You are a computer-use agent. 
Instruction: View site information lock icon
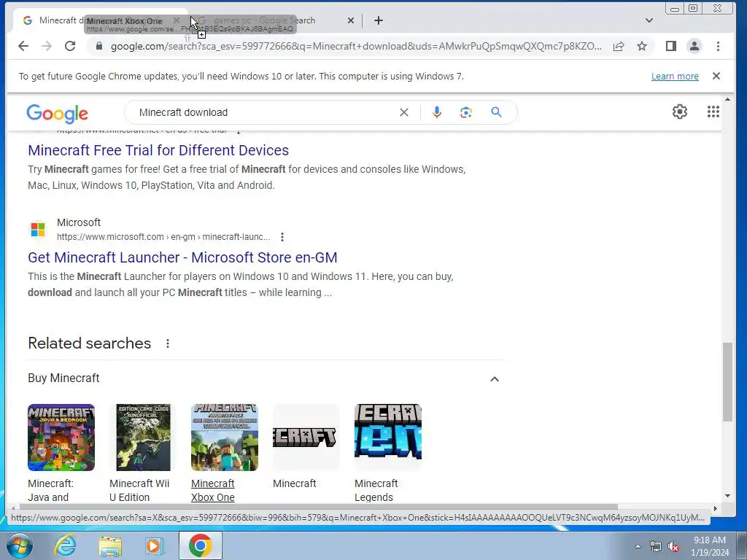click(99, 46)
